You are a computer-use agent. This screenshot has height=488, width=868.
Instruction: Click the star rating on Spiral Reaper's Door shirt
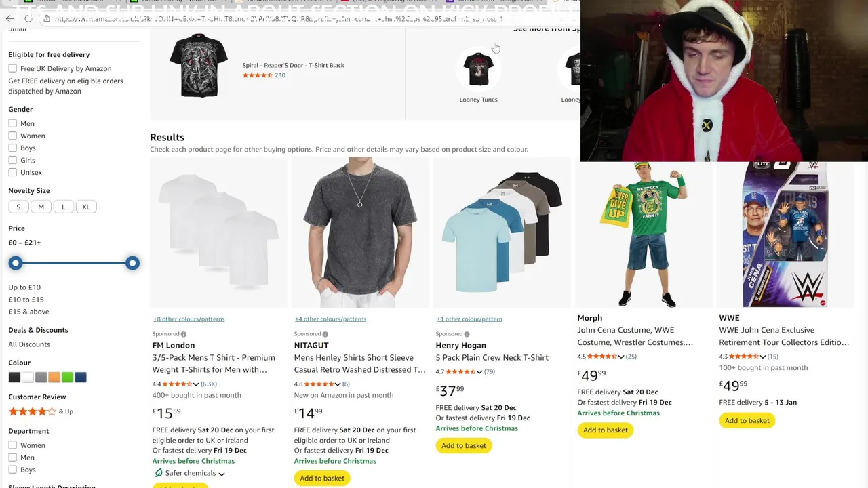click(x=258, y=75)
